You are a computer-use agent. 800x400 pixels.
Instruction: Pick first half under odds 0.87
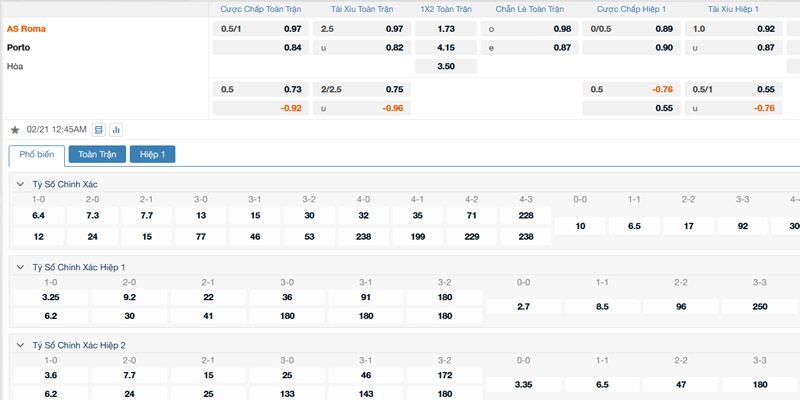733,48
